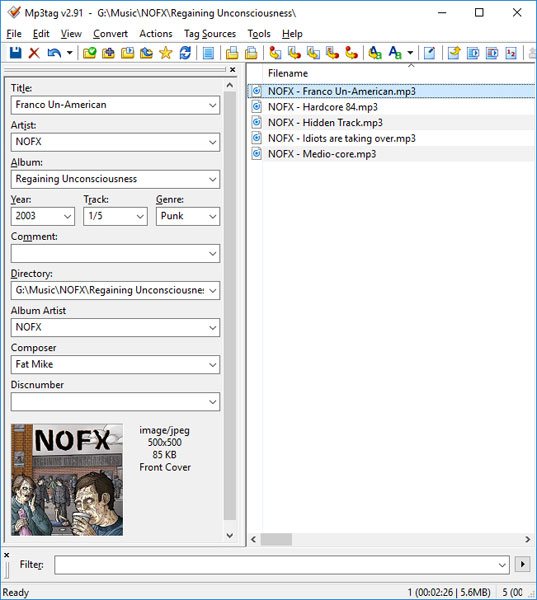Open the Tools menu
This screenshot has width=537, height=600.
coord(259,34)
